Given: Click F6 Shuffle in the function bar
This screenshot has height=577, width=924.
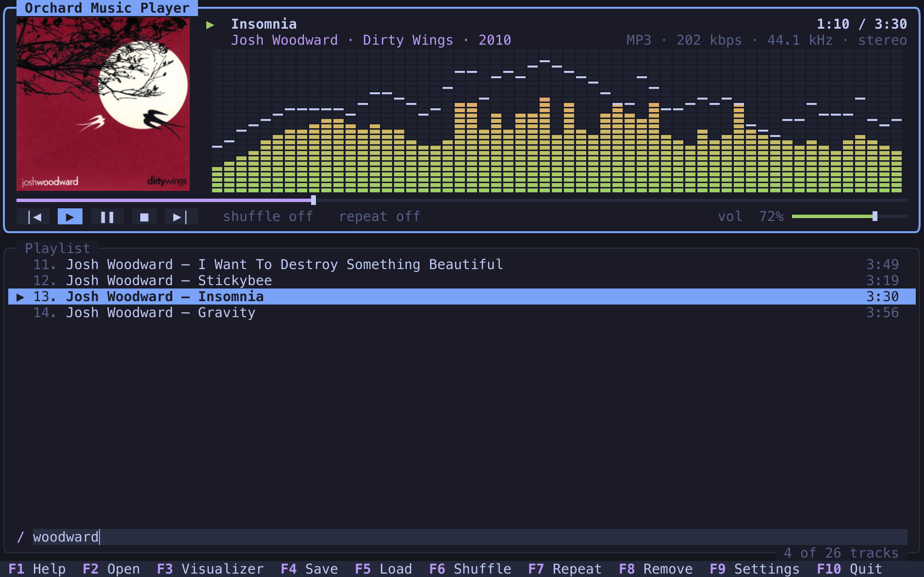Looking at the screenshot, I should [470, 569].
